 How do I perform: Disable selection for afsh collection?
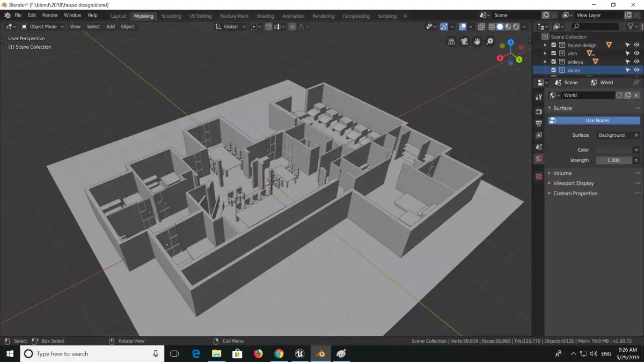[627, 54]
